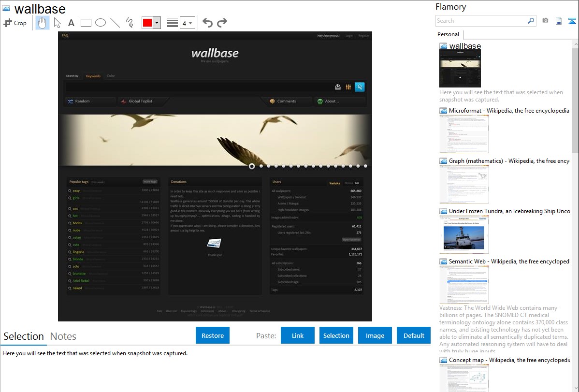Undo the last edit
The image size is (579, 392).
pos(207,23)
